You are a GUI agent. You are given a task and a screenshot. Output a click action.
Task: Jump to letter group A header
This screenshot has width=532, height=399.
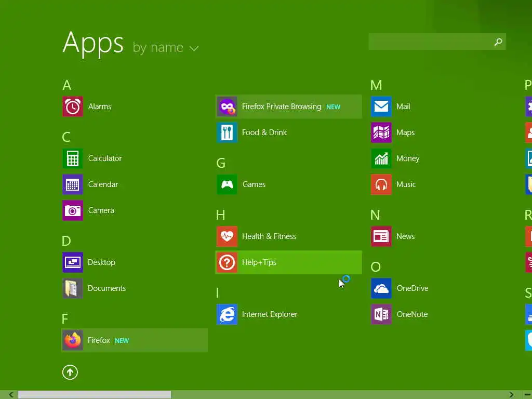point(67,85)
